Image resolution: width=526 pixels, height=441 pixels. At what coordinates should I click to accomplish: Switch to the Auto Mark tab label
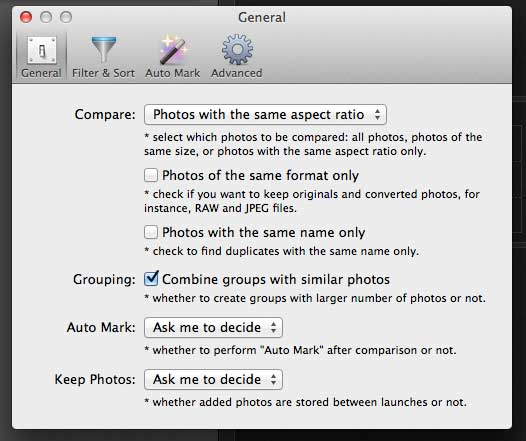point(173,73)
